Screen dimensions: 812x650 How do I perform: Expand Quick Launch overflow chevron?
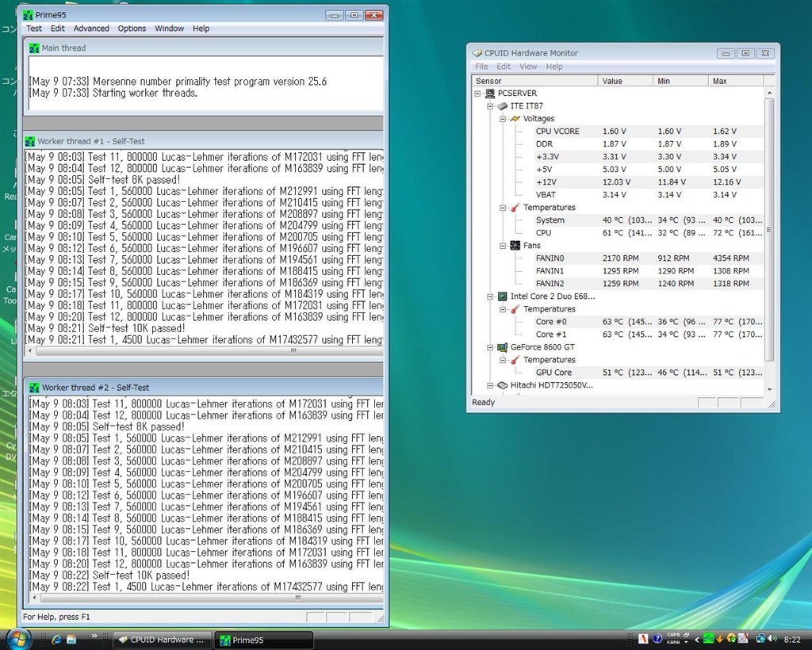point(94,636)
